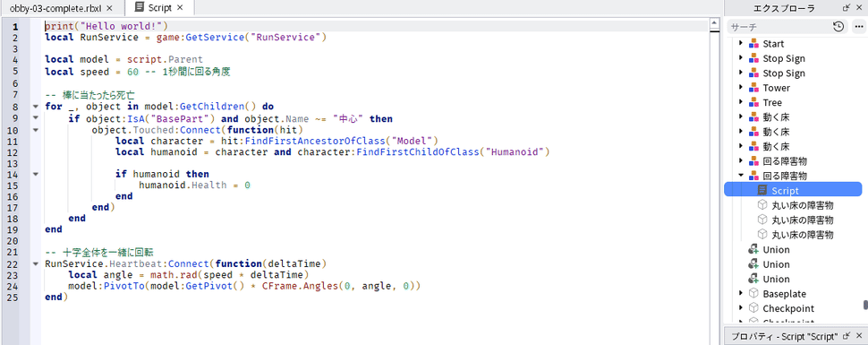Click humanoid.Health = 0 on line 15
Viewport: 868px width, 345px height.
(194, 185)
